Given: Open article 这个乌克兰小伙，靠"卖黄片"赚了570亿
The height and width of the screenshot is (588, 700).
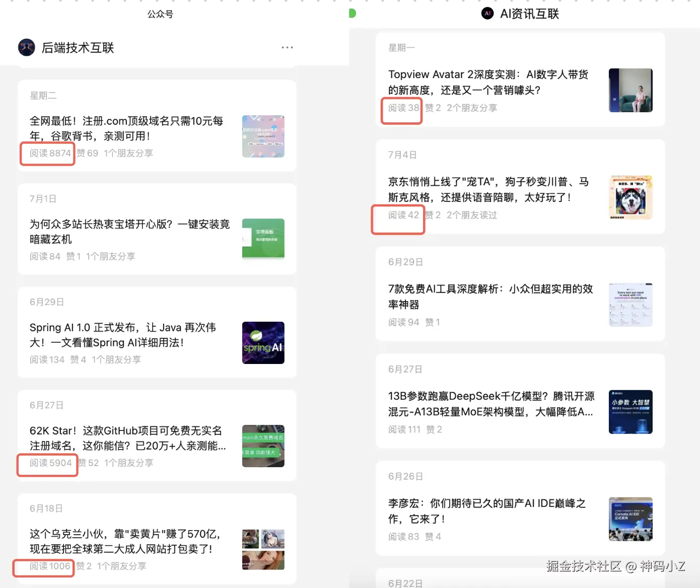Looking at the screenshot, I should [x=125, y=541].
